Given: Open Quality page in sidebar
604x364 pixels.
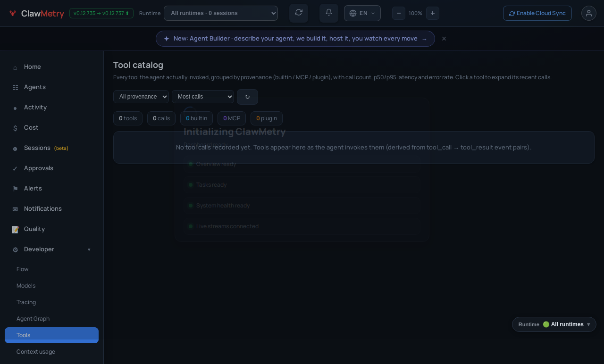Looking at the screenshot, I should (x=52, y=229).
